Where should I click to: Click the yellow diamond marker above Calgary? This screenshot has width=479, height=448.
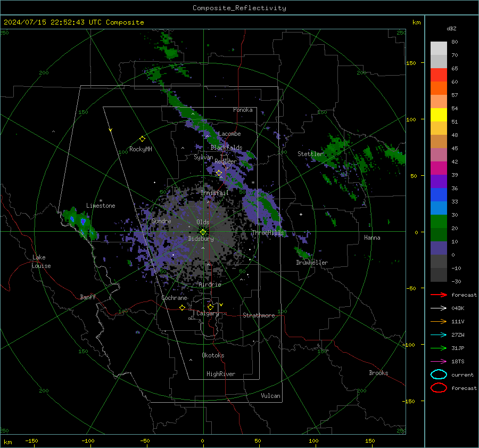click(210, 307)
